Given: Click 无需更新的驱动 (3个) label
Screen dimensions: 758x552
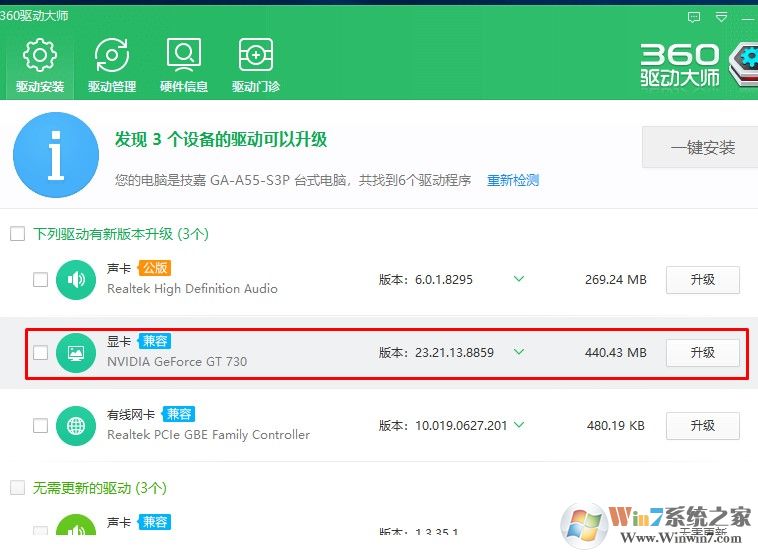Looking at the screenshot, I should pyautogui.click(x=100, y=488).
